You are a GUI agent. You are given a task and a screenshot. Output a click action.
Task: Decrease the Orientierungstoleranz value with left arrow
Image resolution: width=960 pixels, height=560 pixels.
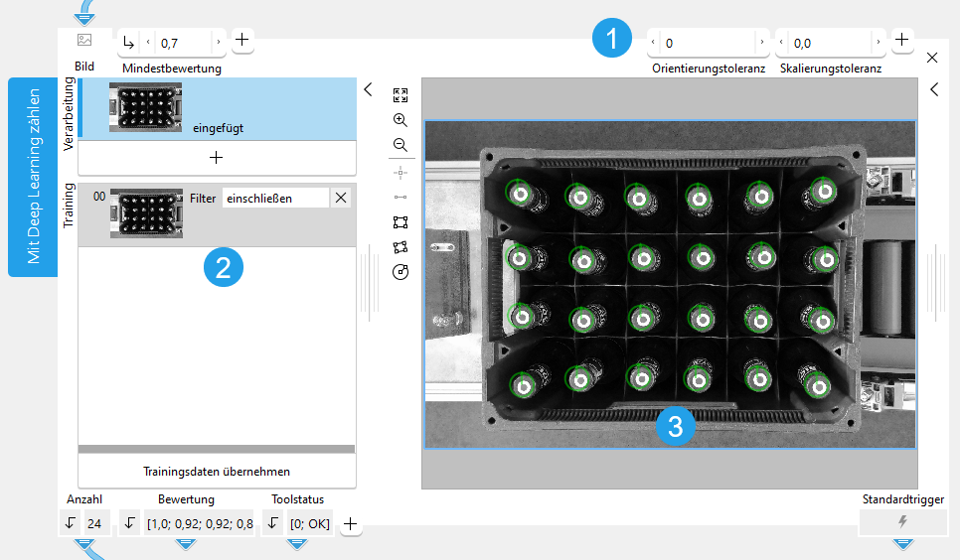coord(653,42)
